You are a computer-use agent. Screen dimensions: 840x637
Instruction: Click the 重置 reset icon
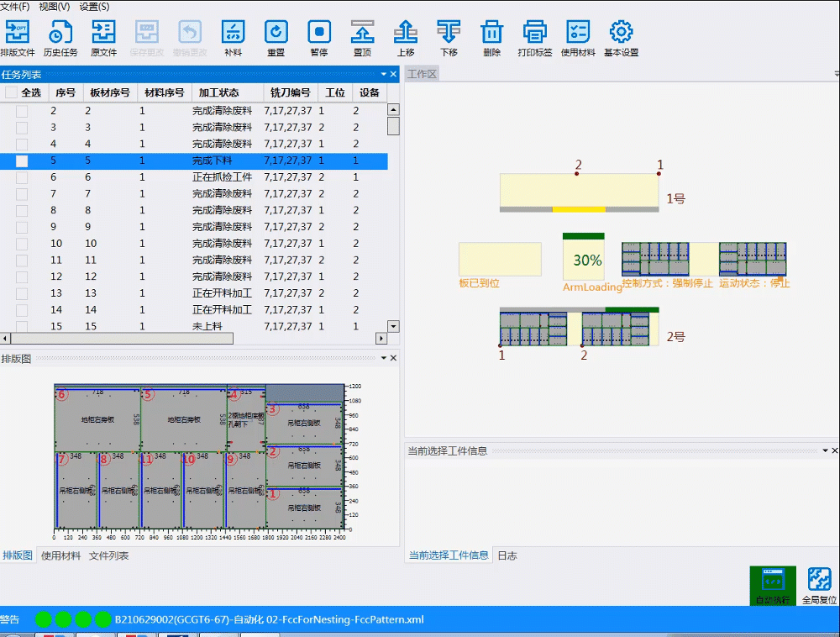(276, 38)
